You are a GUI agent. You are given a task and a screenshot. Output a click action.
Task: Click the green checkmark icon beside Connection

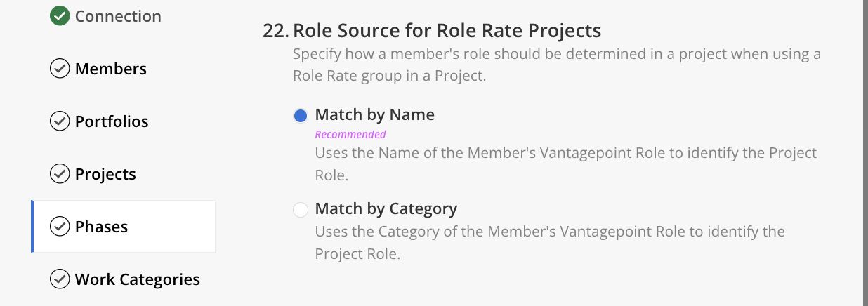click(x=60, y=15)
